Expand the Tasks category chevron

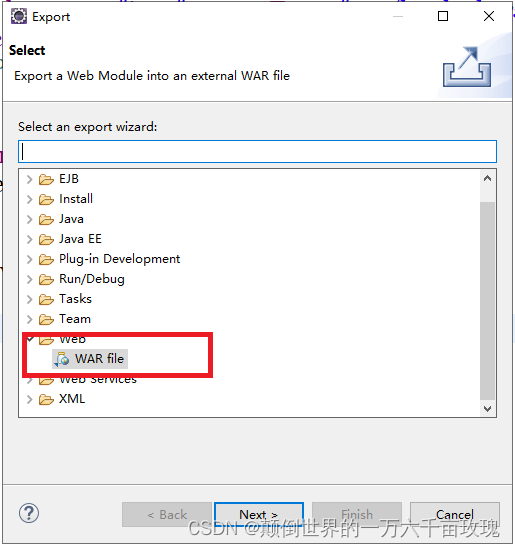coord(30,299)
